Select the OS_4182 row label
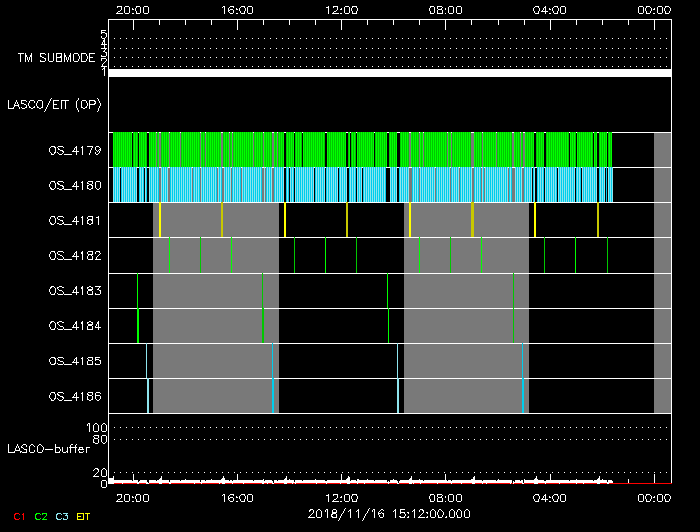Viewport: 700px width, 532px height. tap(75, 256)
